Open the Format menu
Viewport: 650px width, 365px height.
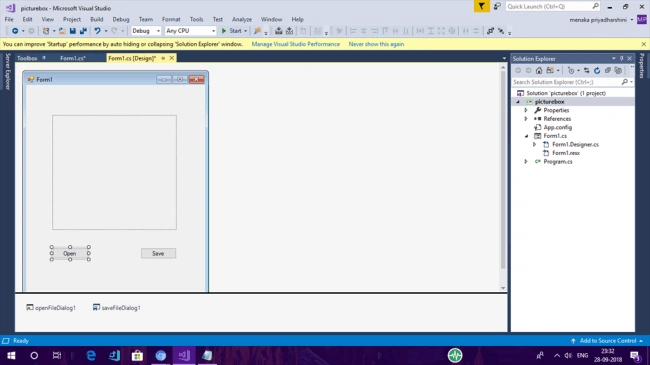tap(171, 19)
